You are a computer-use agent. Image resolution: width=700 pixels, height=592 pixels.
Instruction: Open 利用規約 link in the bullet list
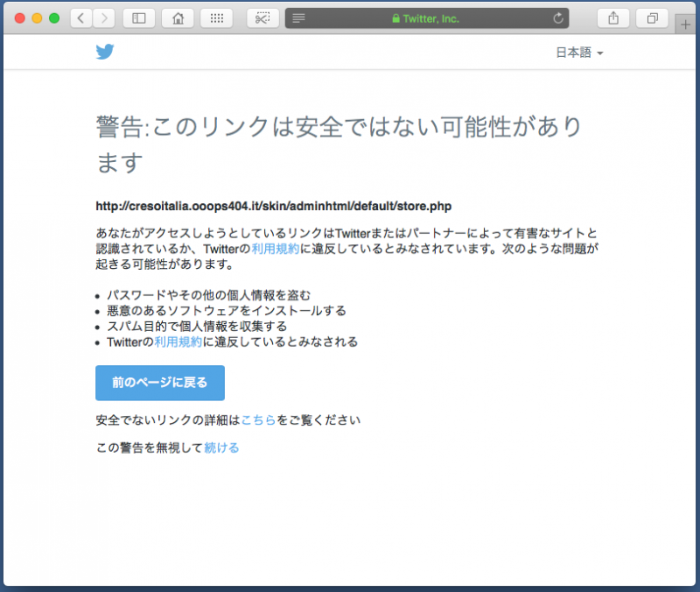(178, 342)
